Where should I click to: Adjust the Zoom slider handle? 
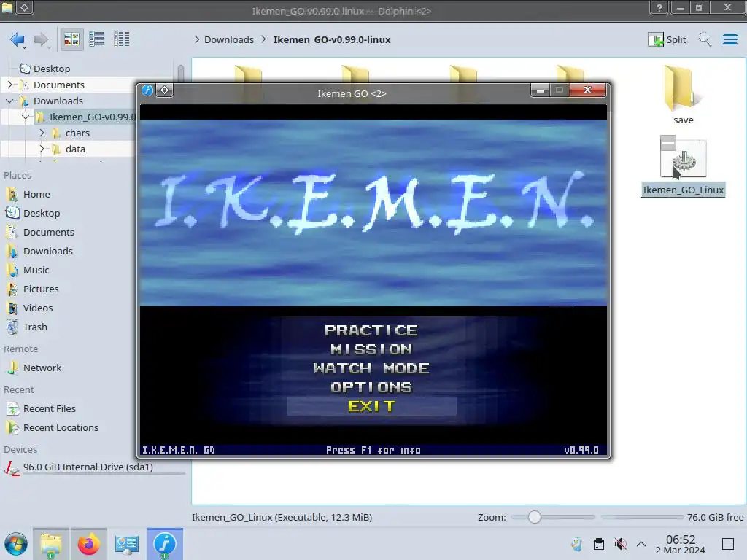[x=535, y=517]
